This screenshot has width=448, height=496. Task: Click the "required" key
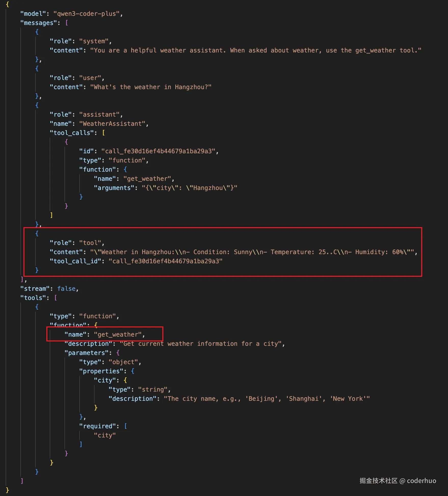pyautogui.click(x=98, y=426)
